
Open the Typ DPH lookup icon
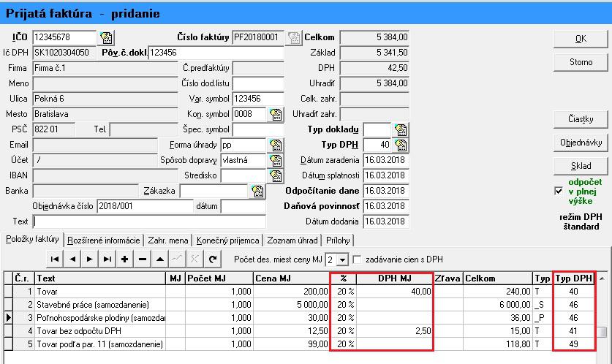(x=400, y=145)
